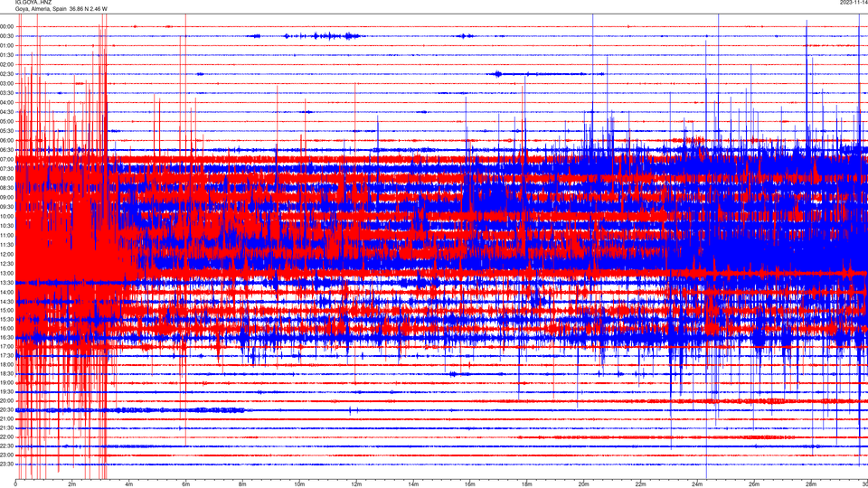Click the 10m axis tick label

(299, 484)
